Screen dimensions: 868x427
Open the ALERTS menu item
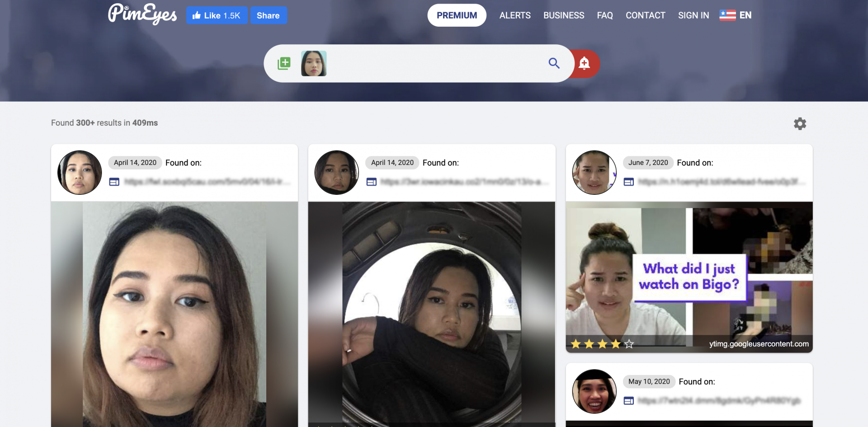click(x=514, y=15)
